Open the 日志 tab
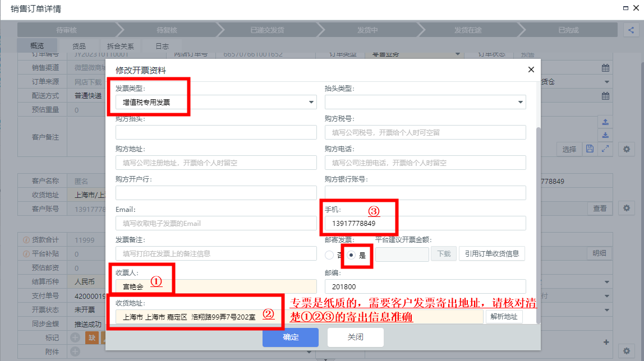644x361 pixels. coord(162,46)
